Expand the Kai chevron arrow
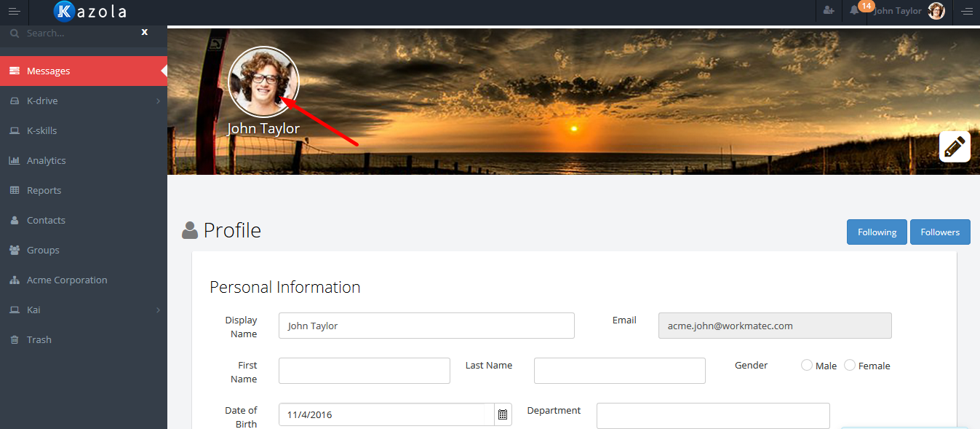This screenshot has height=429, width=980. click(158, 310)
